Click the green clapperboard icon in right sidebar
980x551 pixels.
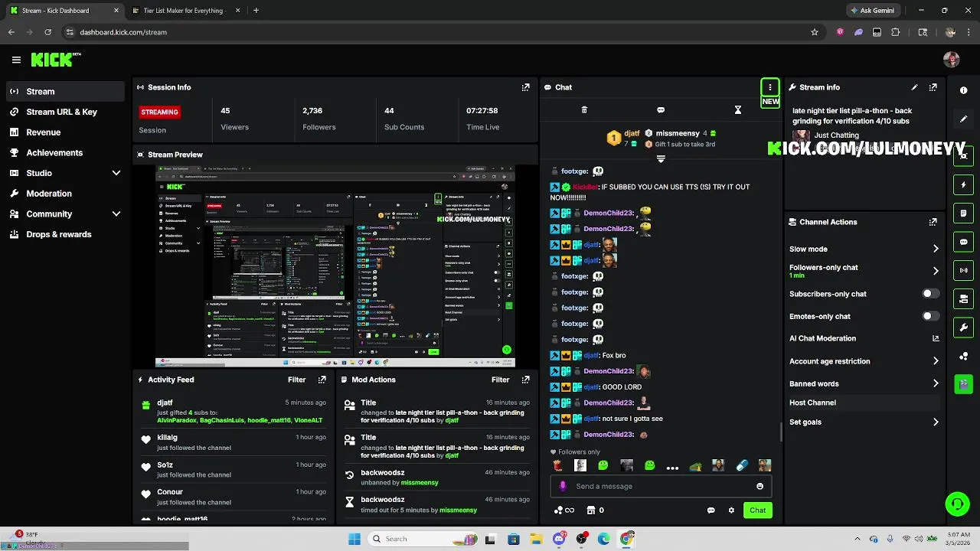click(963, 383)
